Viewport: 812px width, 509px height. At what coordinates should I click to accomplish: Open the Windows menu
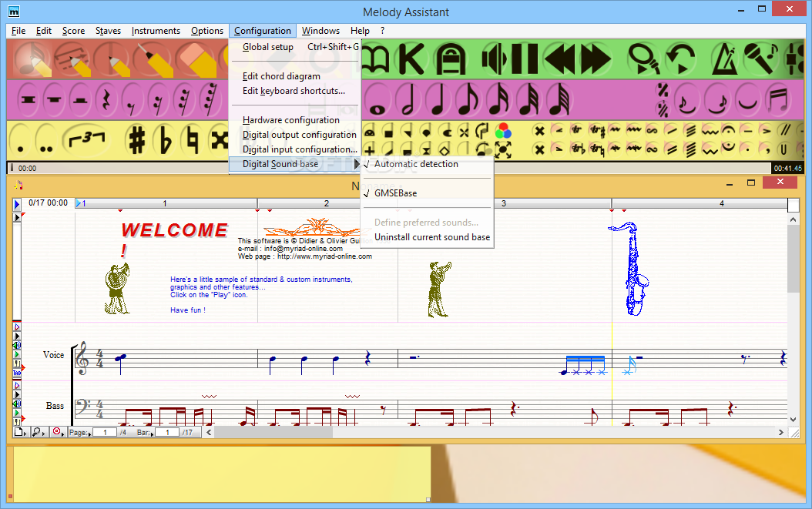tap(320, 31)
